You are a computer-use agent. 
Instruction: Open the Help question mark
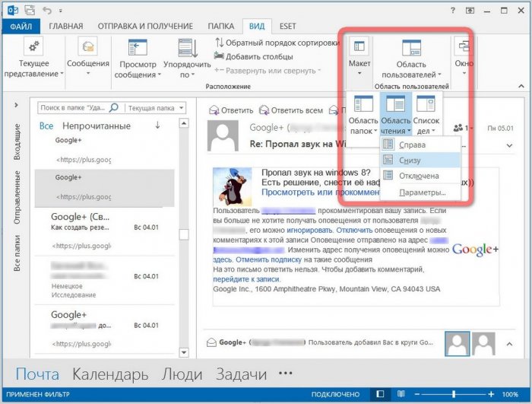coord(453,10)
